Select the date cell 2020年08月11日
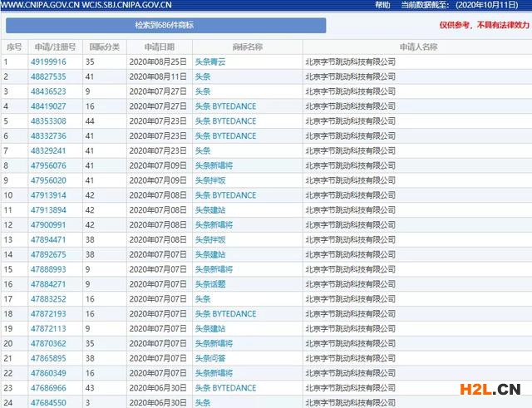Viewport: 532px width, 408px height. [158, 76]
